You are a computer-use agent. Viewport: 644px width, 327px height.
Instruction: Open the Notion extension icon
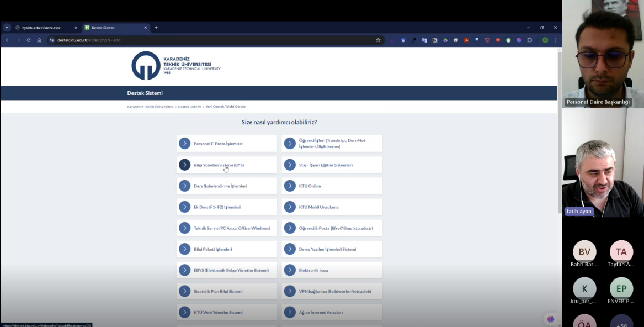434,40
